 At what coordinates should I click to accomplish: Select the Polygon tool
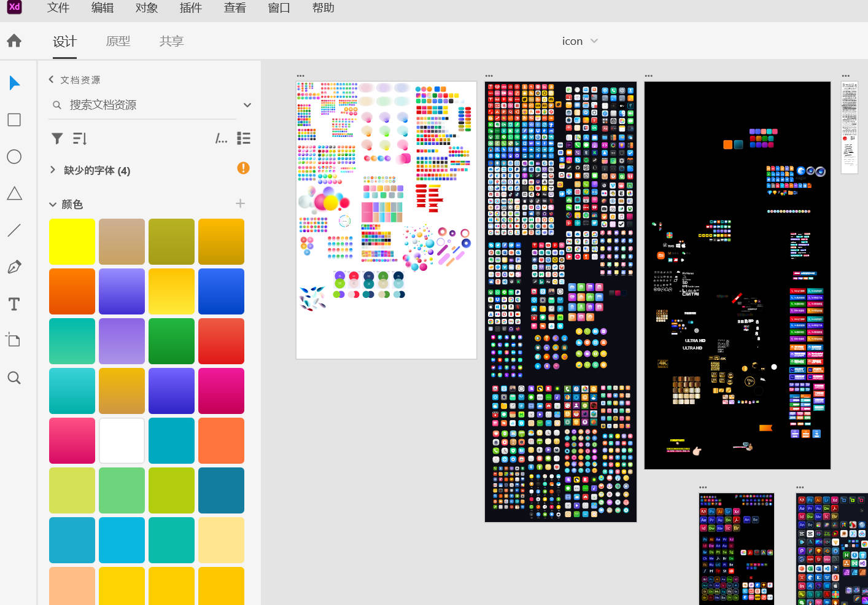[x=14, y=193]
